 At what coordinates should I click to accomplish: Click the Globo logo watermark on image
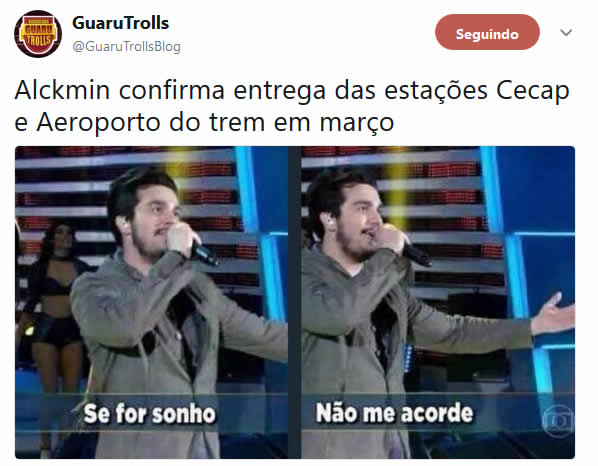pyautogui.click(x=558, y=421)
